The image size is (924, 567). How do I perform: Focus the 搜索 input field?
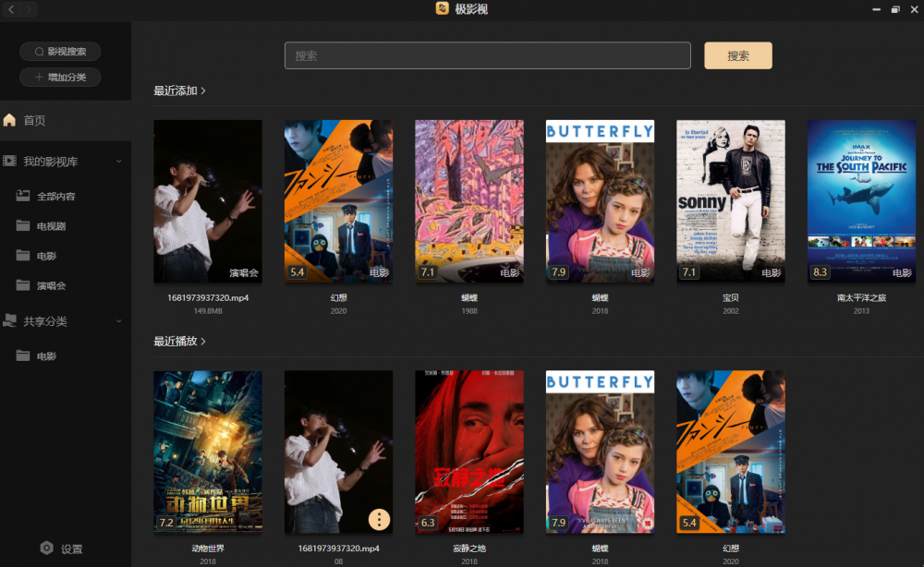tap(487, 55)
